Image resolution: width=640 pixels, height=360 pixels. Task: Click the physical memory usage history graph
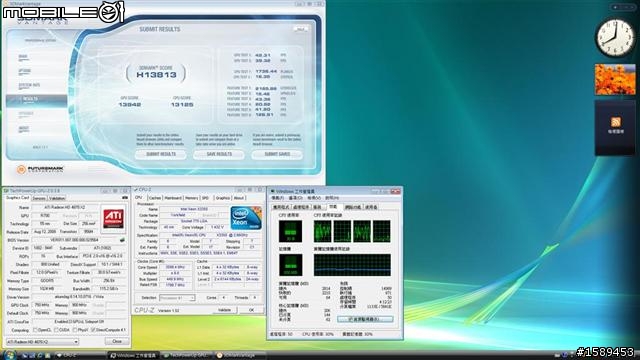coord(352,265)
